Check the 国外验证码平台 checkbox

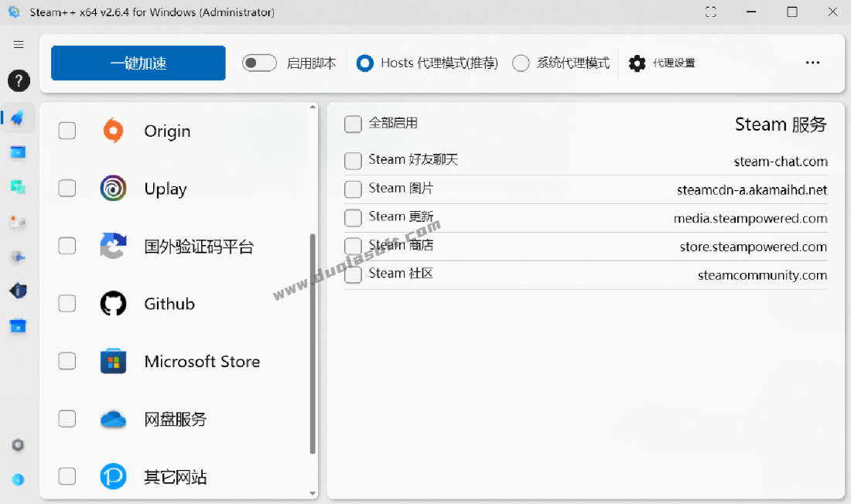[x=67, y=246]
